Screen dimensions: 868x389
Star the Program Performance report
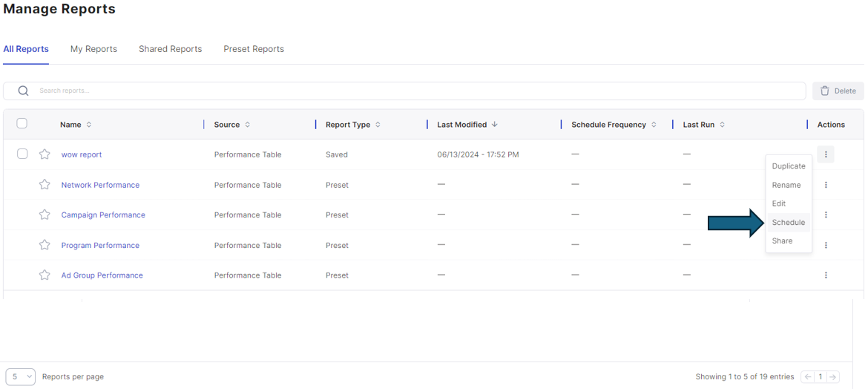point(45,245)
